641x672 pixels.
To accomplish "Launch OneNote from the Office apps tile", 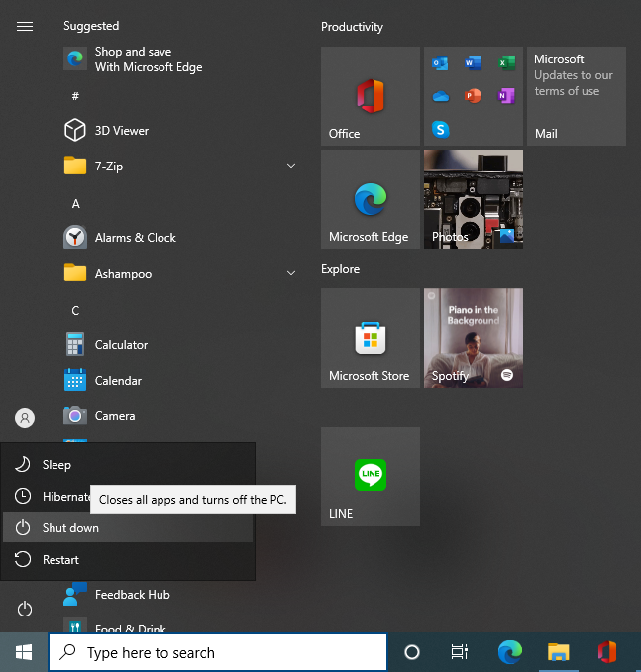I will pos(506,96).
